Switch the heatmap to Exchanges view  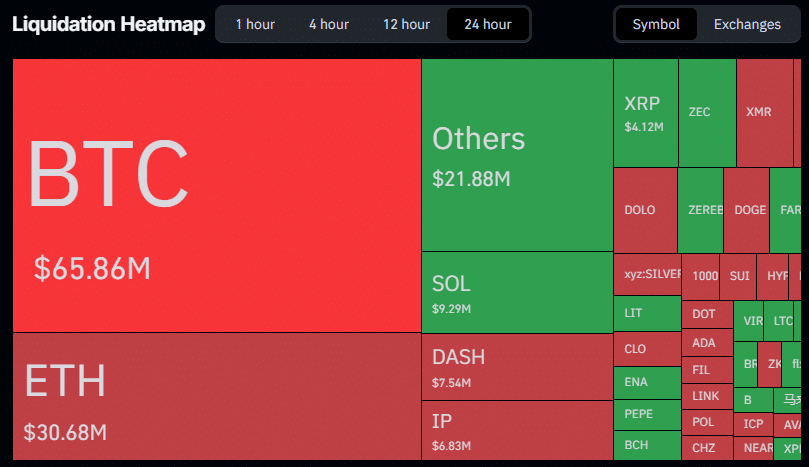747,24
